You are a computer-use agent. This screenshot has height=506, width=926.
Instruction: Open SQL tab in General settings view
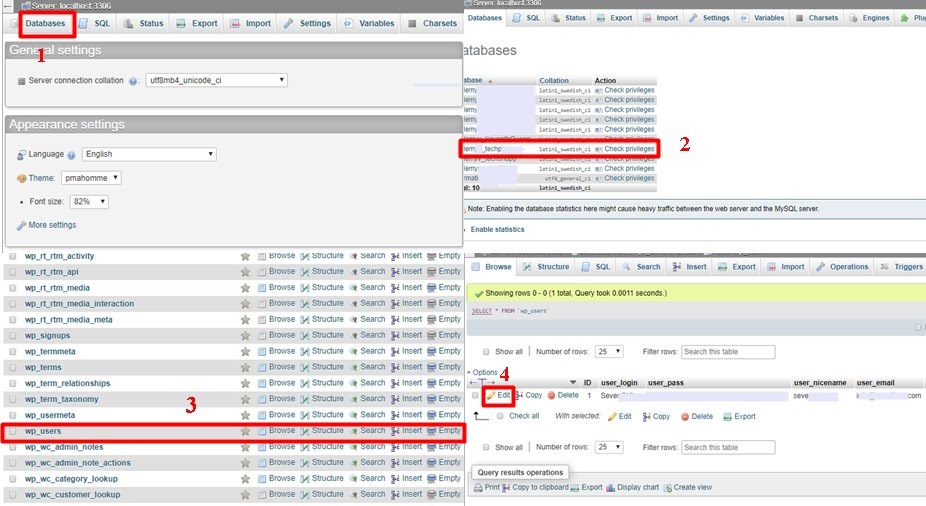(x=96, y=24)
